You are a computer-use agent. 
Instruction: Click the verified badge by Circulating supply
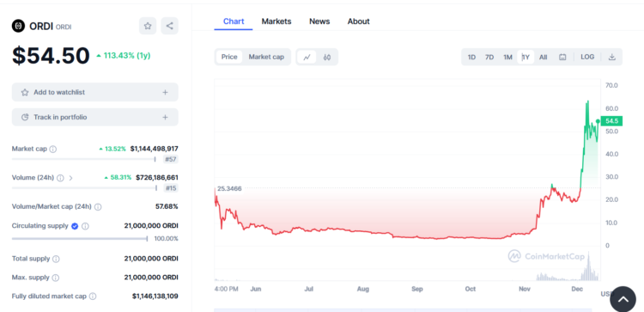pos(75,226)
